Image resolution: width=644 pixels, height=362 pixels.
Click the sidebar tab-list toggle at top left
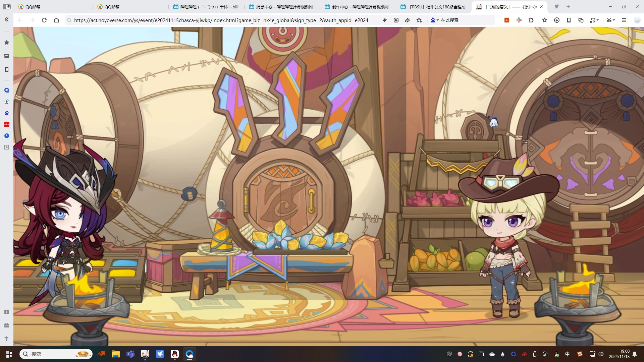pos(6,7)
